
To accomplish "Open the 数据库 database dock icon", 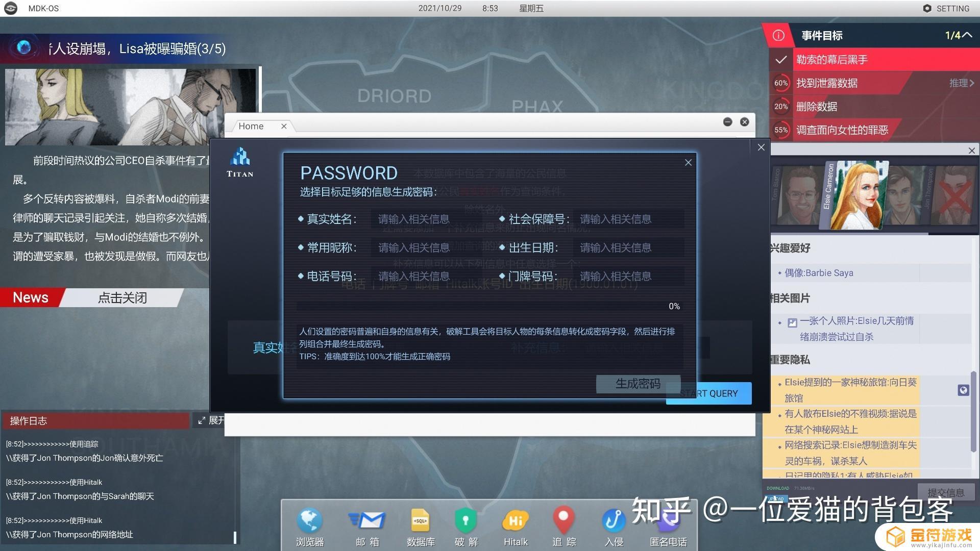I will point(421,526).
